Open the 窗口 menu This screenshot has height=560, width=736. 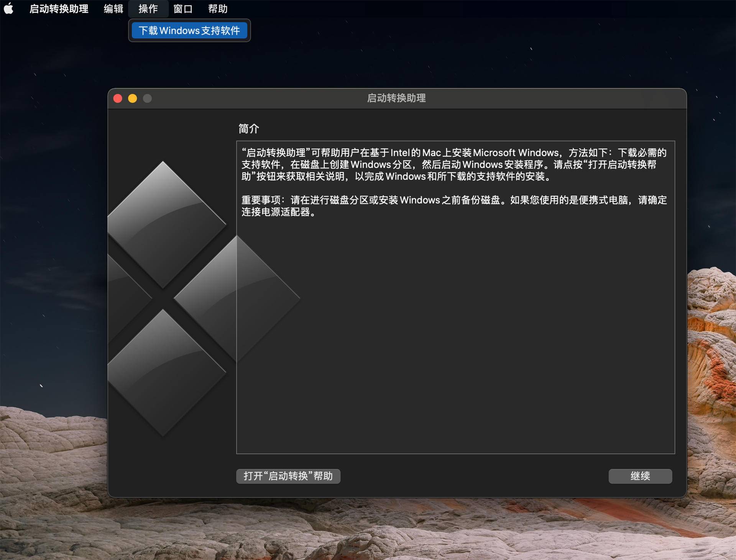(x=183, y=8)
